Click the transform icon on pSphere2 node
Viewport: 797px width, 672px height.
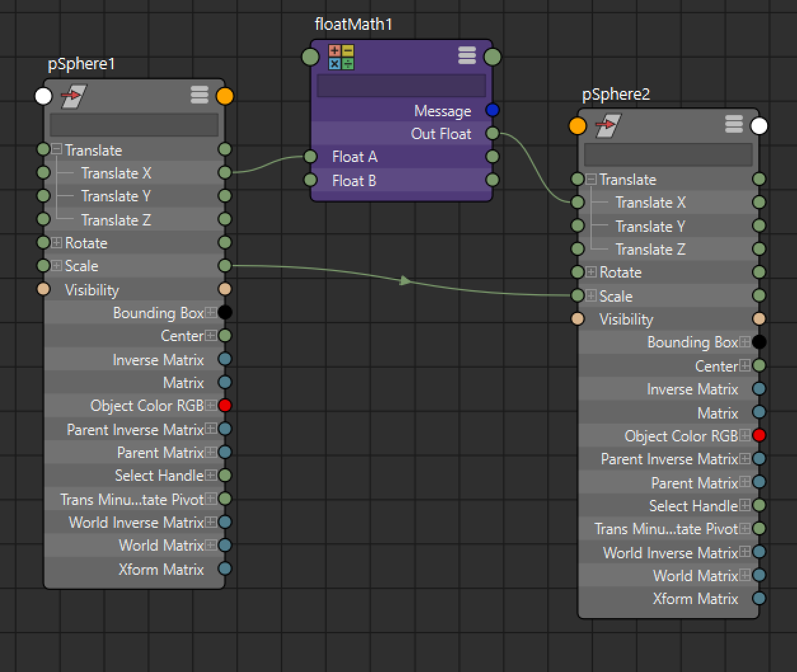[608, 126]
